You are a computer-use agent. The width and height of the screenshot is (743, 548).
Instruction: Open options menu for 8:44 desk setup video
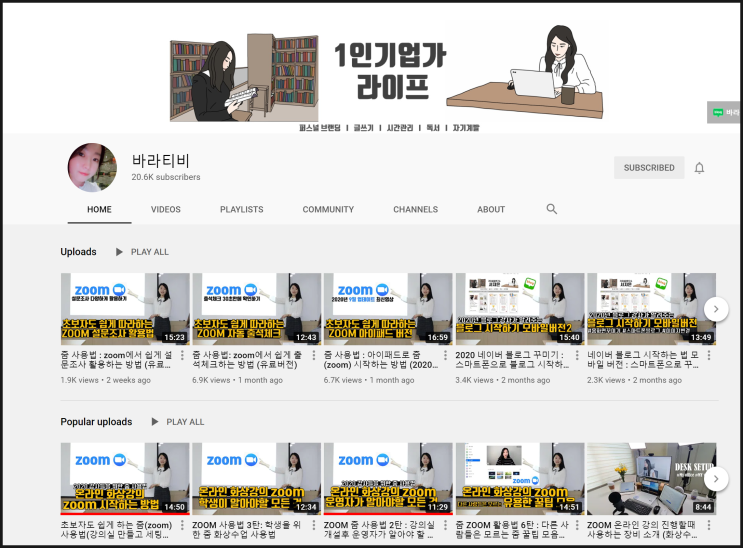[x=709, y=525]
